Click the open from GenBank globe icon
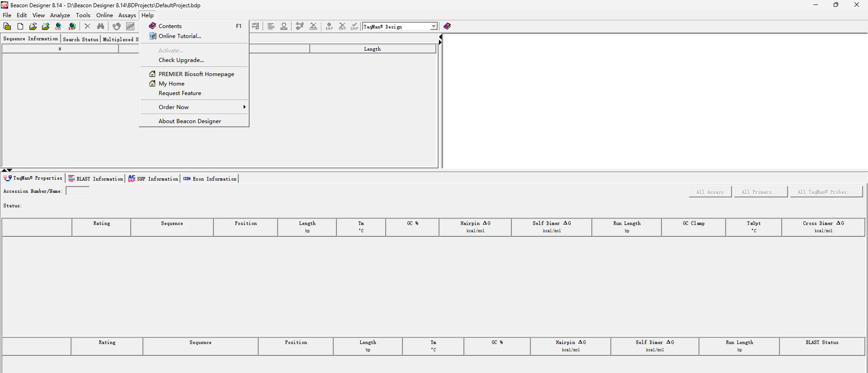The height and width of the screenshot is (373, 868). click(x=58, y=27)
